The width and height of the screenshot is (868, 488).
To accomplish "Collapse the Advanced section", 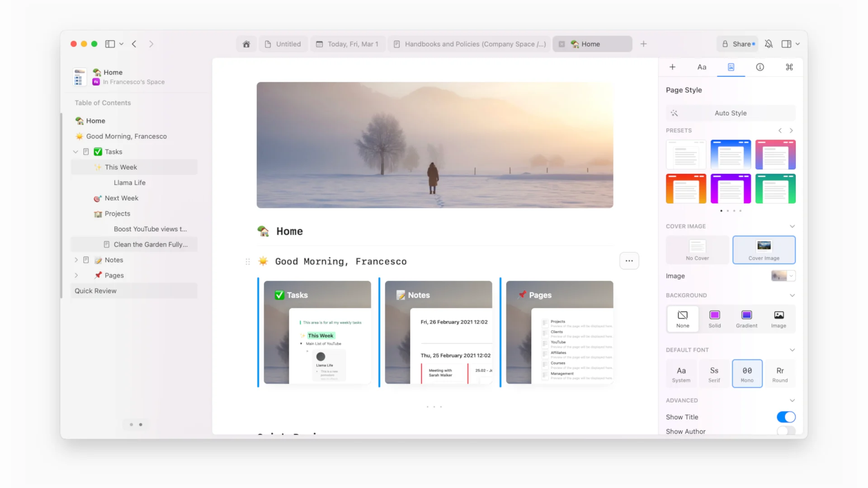I will (792, 400).
